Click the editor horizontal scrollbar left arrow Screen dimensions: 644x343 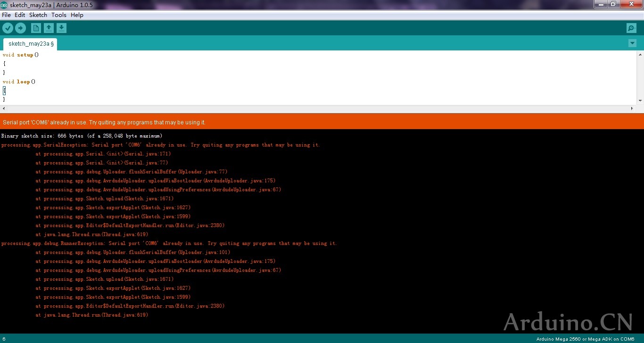point(3,108)
